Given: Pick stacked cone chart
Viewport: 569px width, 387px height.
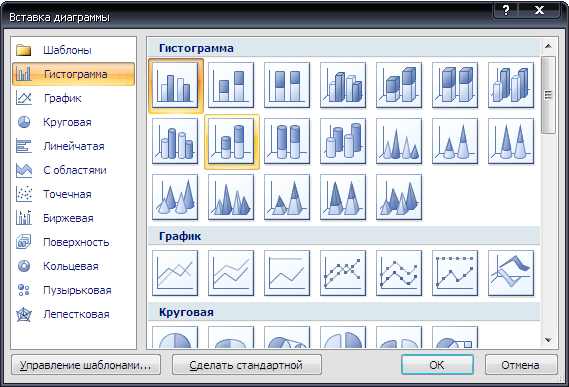Looking at the screenshot, I should pos(455,141).
